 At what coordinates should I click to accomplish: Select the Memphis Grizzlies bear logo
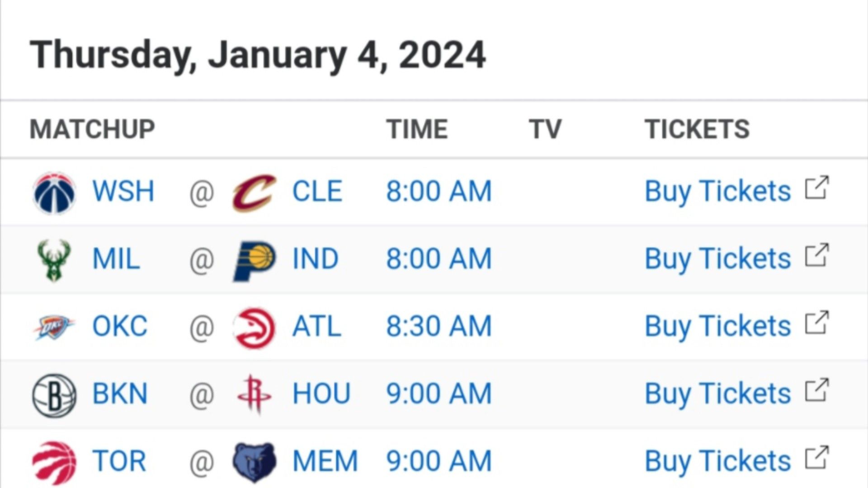254,462
